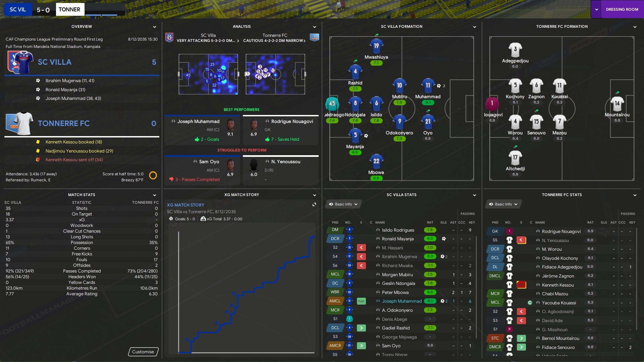
Task: Click the Customise button under Match Stats
Action: [x=143, y=352]
